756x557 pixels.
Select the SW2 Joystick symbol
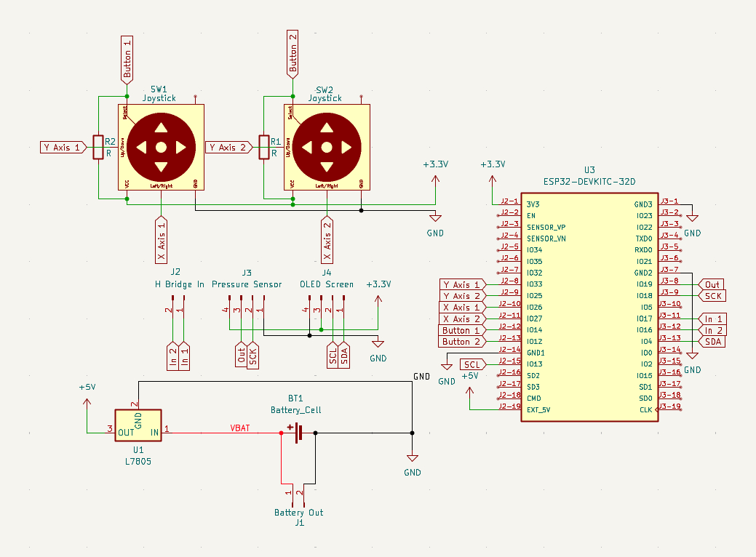327,148
